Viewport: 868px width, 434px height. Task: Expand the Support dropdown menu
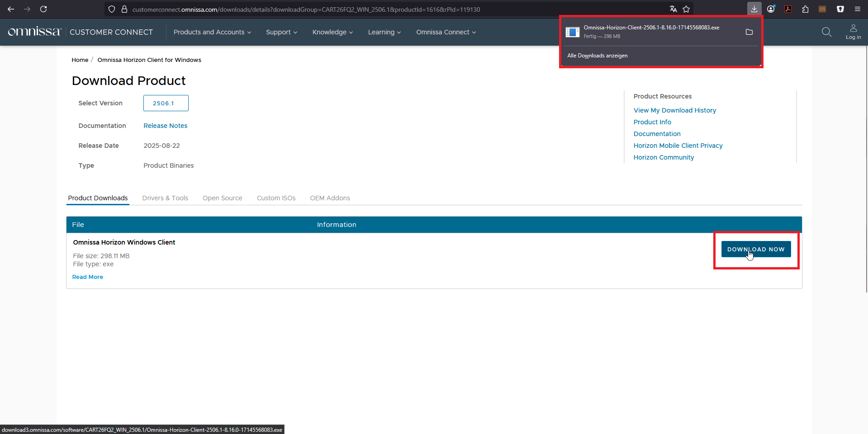click(281, 32)
